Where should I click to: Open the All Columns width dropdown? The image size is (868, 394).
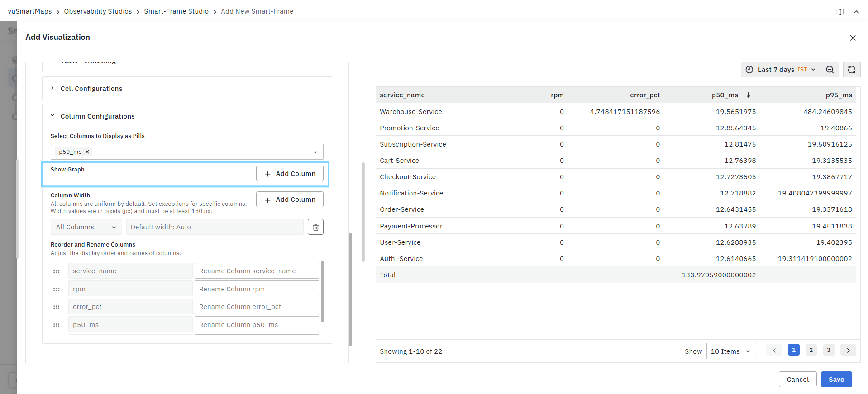[86, 227]
